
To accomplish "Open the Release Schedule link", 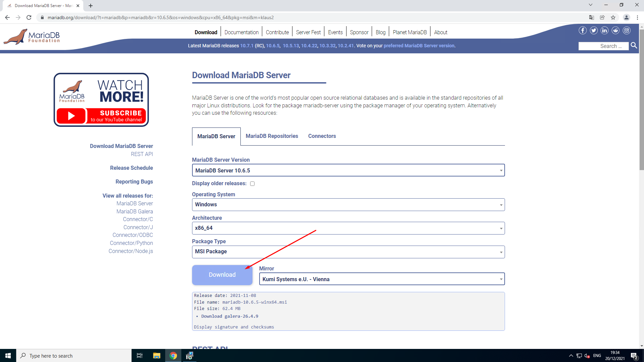I will pos(131,168).
